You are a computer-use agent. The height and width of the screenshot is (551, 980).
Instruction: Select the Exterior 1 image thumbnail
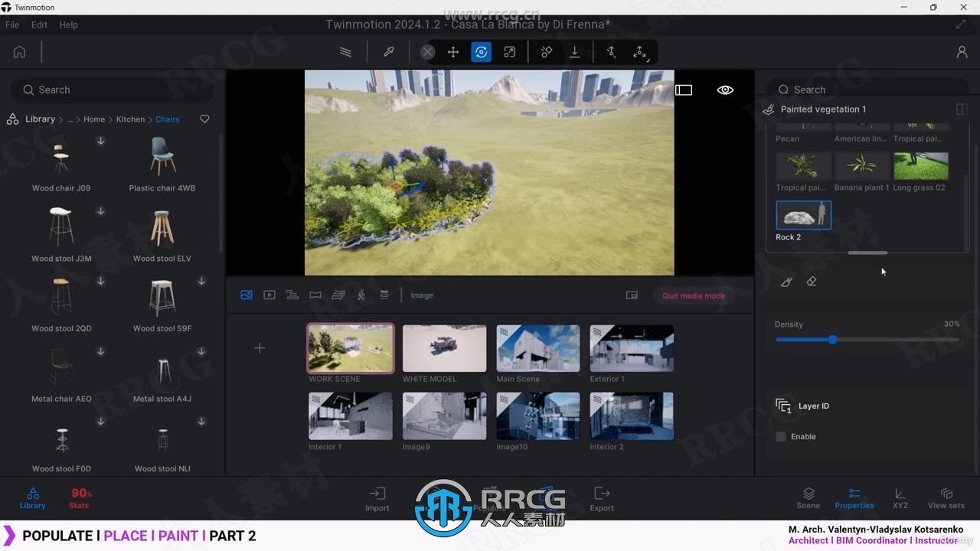click(632, 348)
